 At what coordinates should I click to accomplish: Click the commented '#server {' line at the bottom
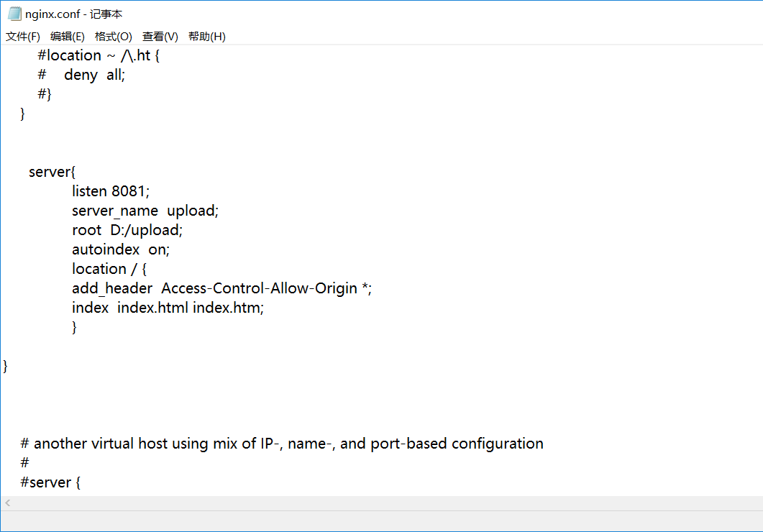click(50, 482)
